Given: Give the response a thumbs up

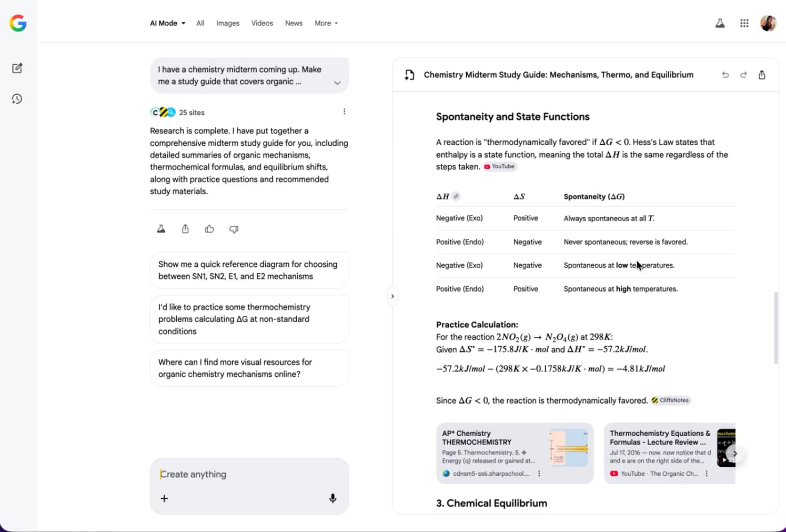Looking at the screenshot, I should (x=209, y=229).
